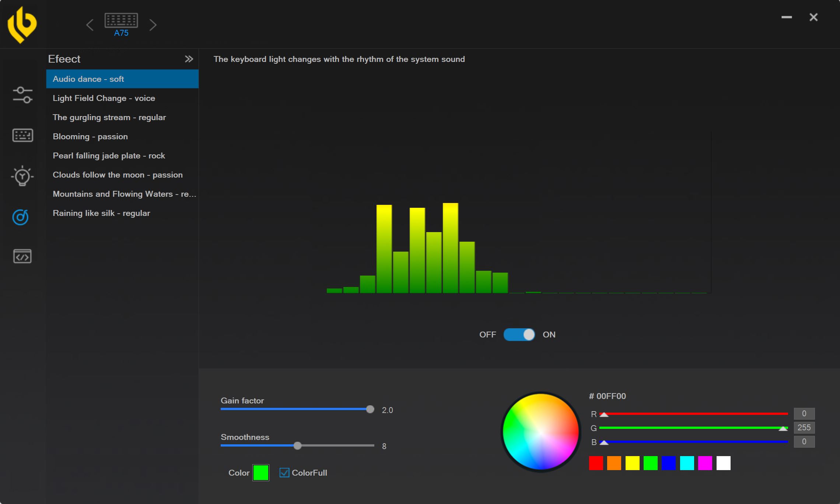
Task: Pick a hue on the color wheel
Action: [x=541, y=432]
